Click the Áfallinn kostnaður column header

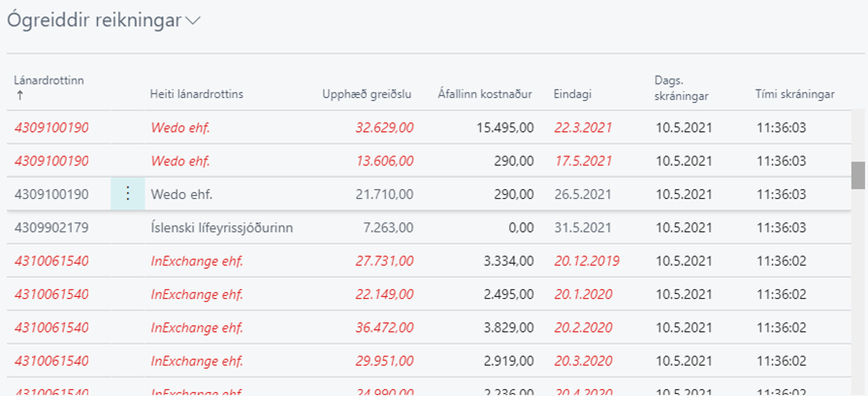point(485,94)
